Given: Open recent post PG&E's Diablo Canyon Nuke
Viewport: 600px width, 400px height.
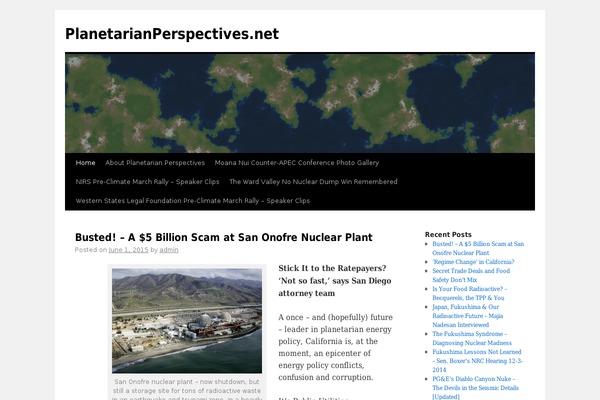Looking at the screenshot, I should pos(475,388).
